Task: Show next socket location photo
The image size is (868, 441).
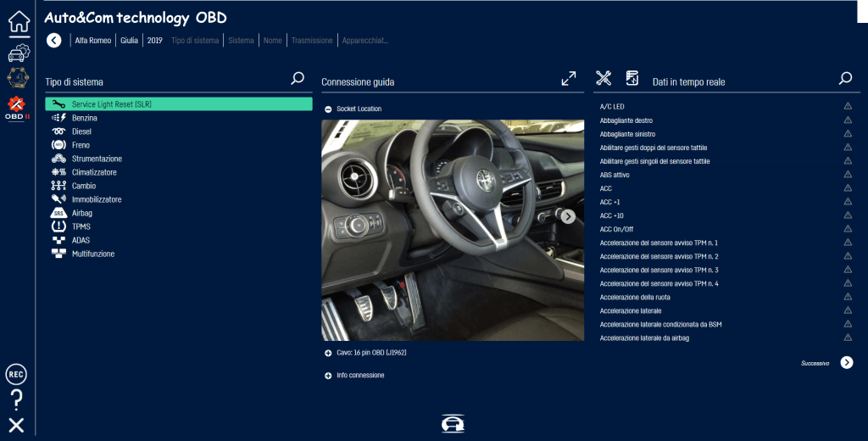Action: coord(569,216)
